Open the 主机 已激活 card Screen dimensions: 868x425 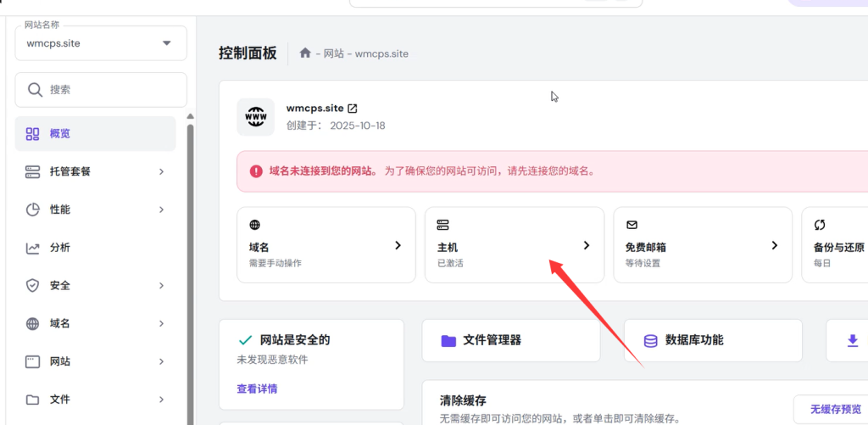coord(514,245)
